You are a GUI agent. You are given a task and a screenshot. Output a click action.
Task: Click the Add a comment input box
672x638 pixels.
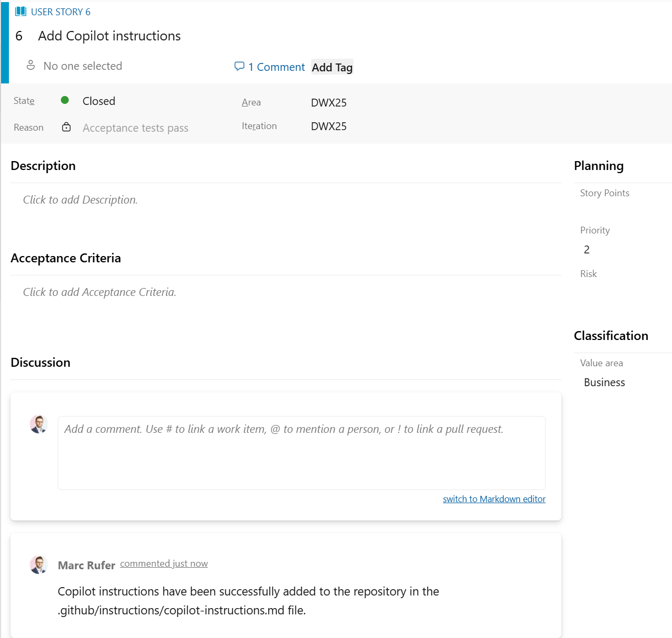point(301,453)
